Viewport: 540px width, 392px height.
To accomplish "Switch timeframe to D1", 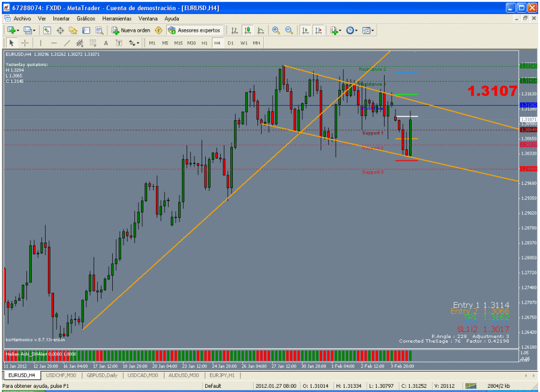I will point(230,43).
